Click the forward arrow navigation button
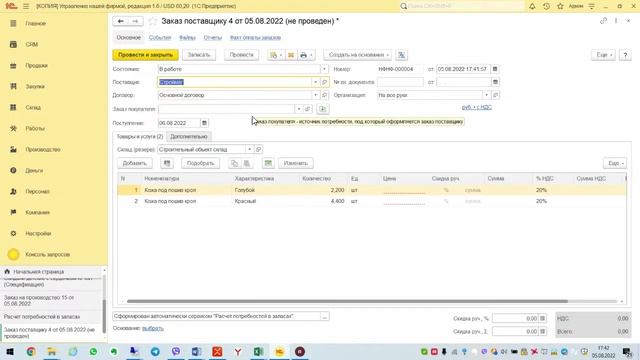Image resolution: width=640 pixels, height=360 pixels. [135, 21]
